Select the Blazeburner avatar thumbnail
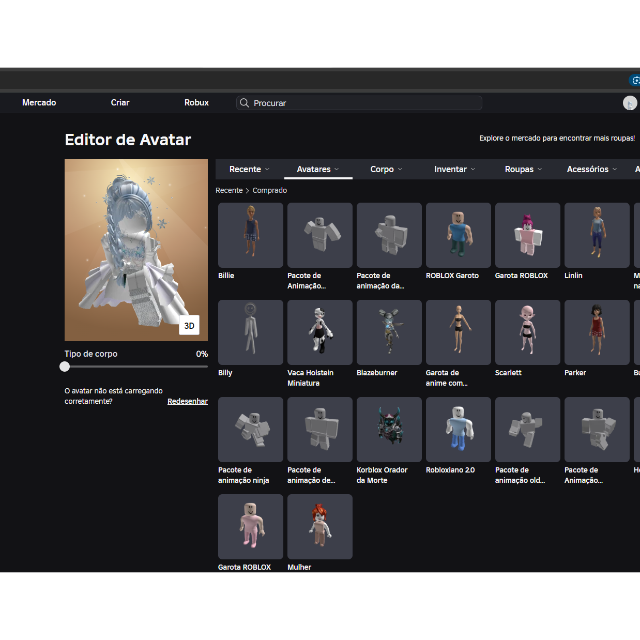 (x=389, y=332)
